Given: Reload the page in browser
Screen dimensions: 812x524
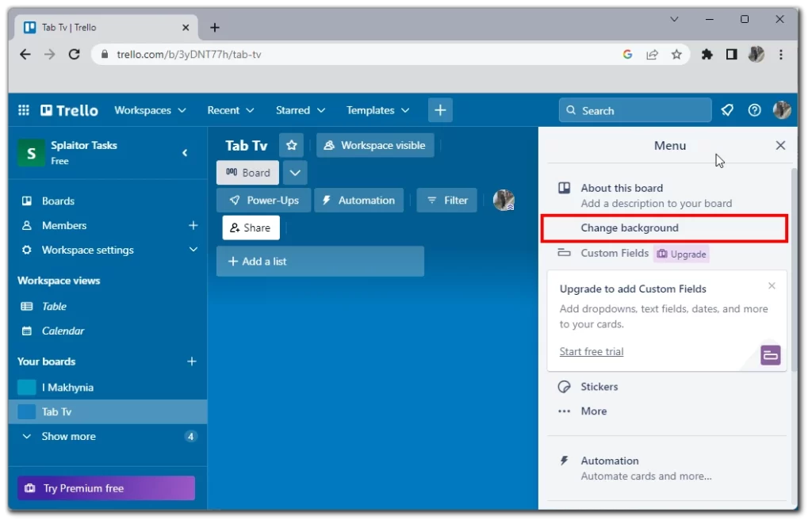Looking at the screenshot, I should coord(74,55).
